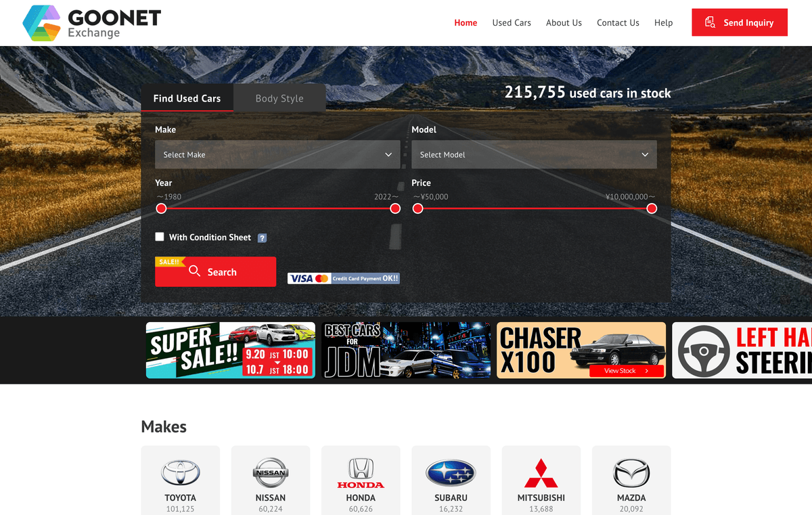Viewport: 812px width, 515px height.
Task: Open the Subaru make logo
Action: 451,473
